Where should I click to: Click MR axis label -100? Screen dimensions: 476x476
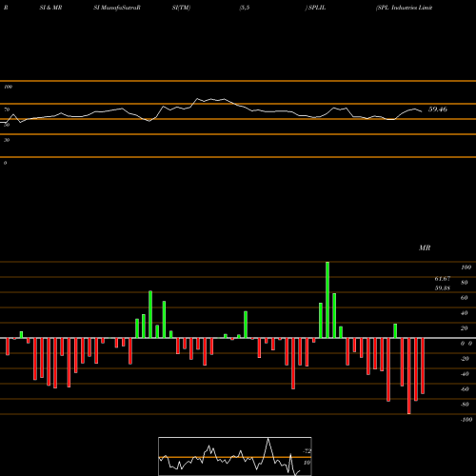466,420
